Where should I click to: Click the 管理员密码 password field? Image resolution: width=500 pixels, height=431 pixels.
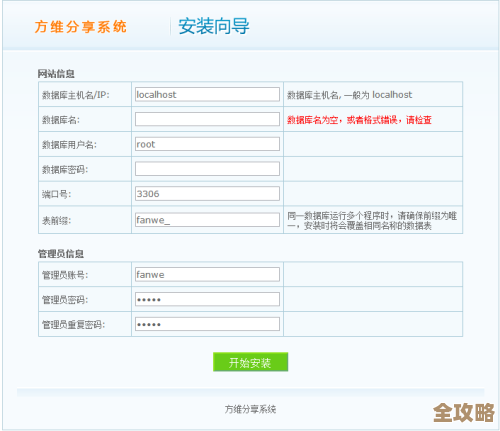(x=207, y=299)
